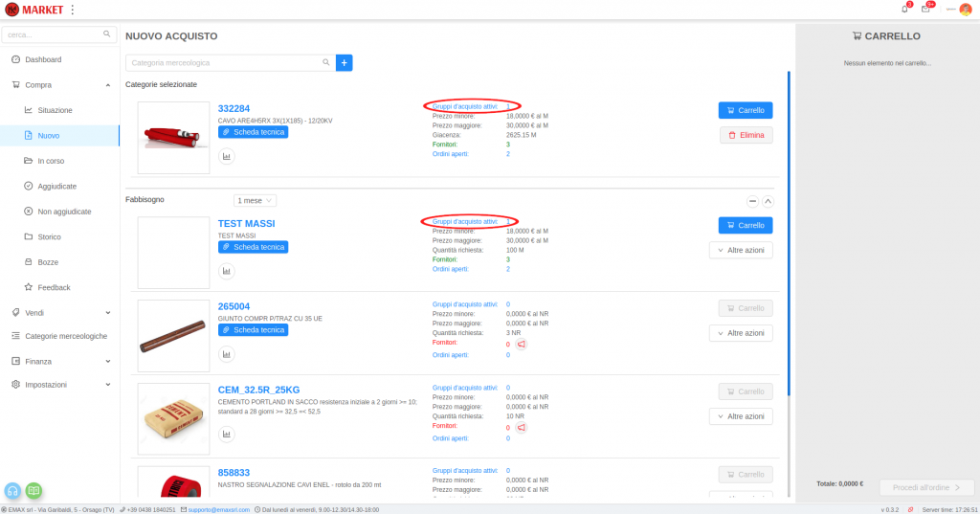980x514 pixels.
Task: Click the CEM_32.5R_25KG cement bag thumbnail
Action: [x=173, y=415]
